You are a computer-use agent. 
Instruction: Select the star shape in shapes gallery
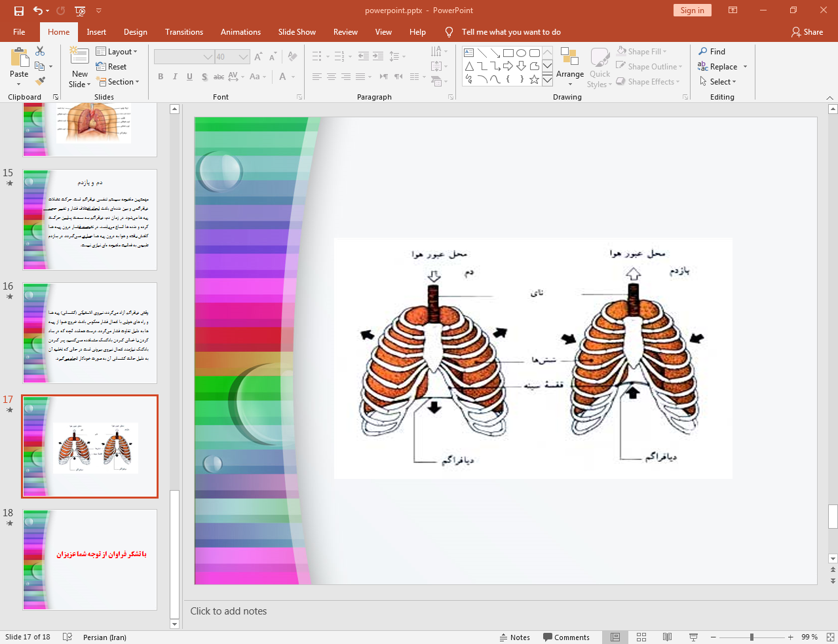[x=535, y=79]
